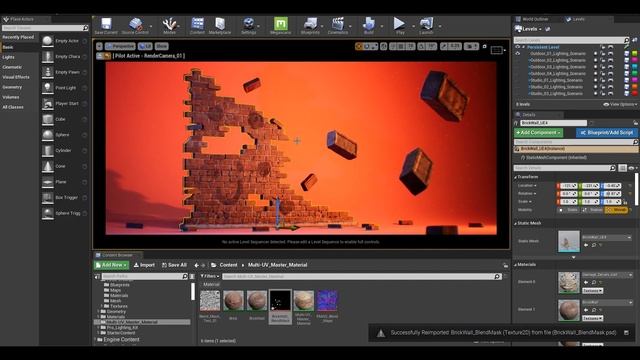
Task: Toggle visibility eye of Persistent Level
Action: [518, 47]
